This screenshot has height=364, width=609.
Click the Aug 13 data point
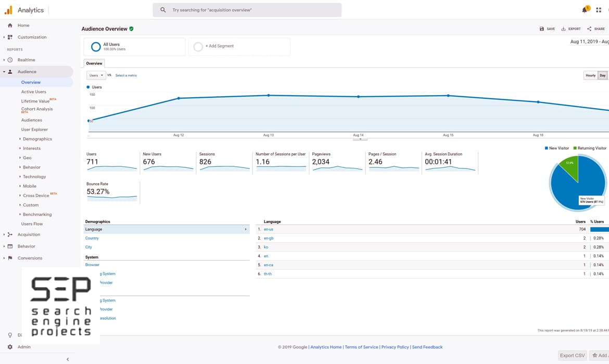pyautogui.click(x=269, y=95)
